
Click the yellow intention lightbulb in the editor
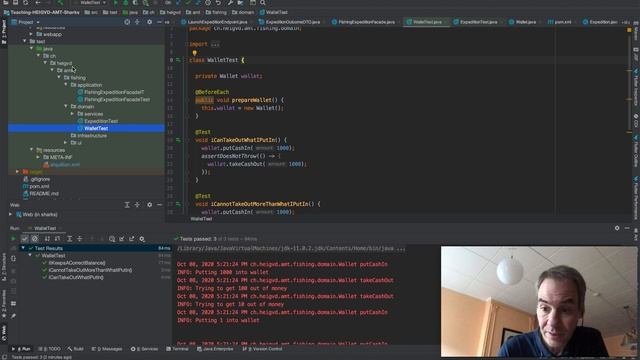(x=195, y=53)
